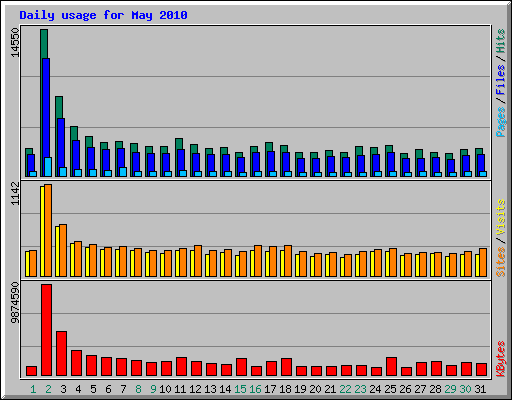Click the green day label "23" on date axis
The image size is (512, 400).
point(360,389)
